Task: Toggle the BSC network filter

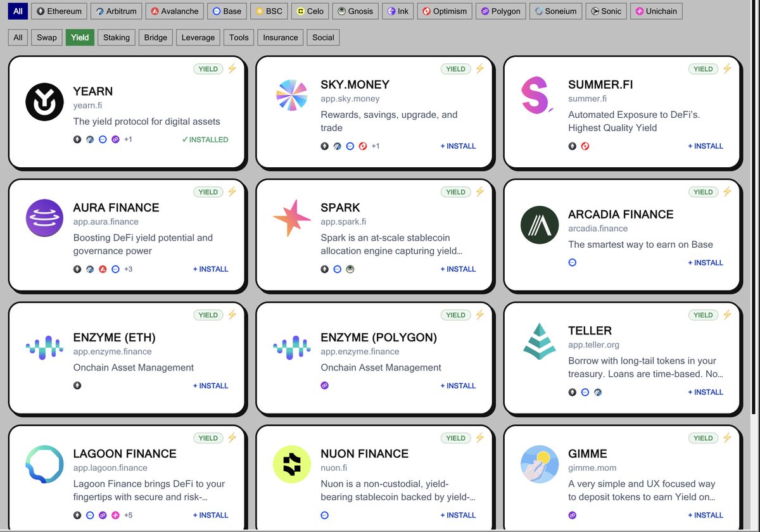Action: pos(269,11)
